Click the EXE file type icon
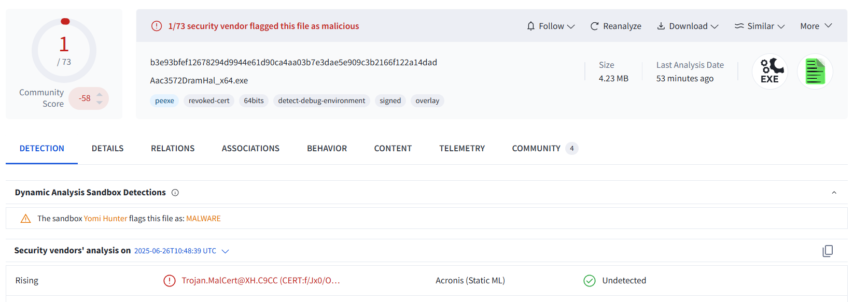 coord(769,71)
